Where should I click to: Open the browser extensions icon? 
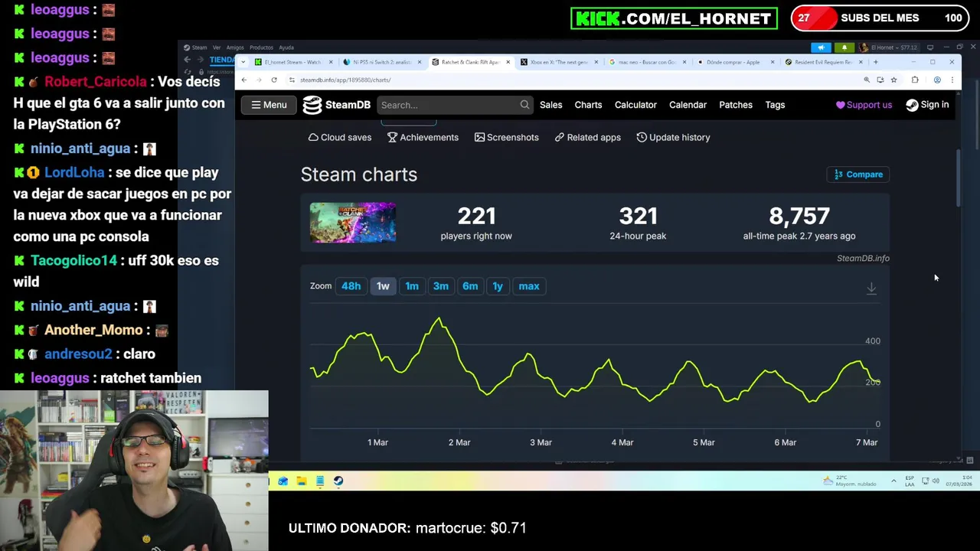coord(915,80)
